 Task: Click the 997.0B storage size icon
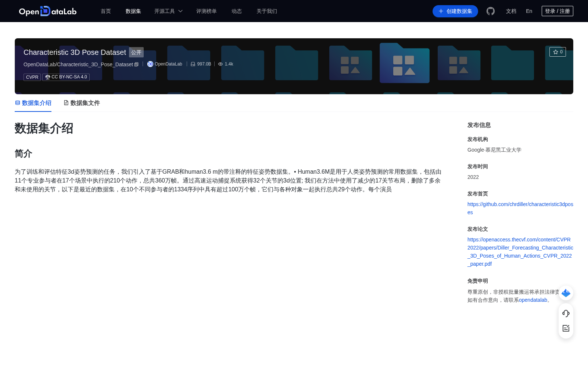pos(193,64)
